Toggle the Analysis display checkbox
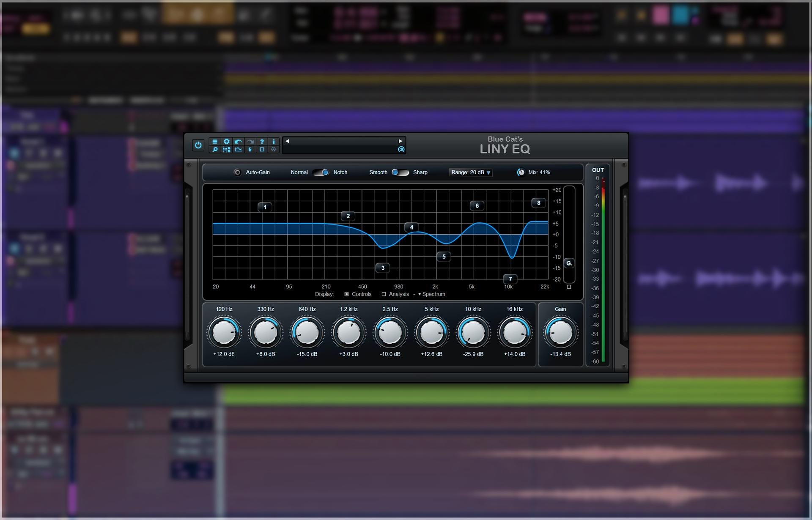Image resolution: width=812 pixels, height=520 pixels. point(384,294)
